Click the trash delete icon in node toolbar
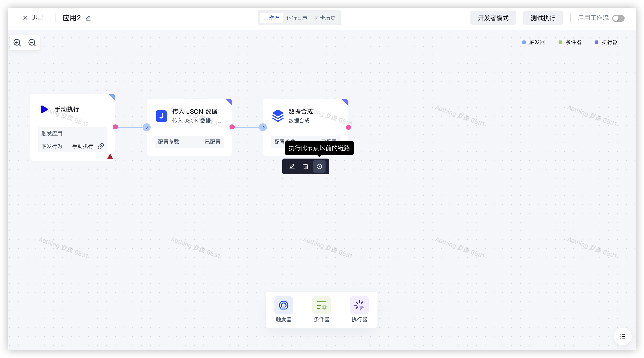 305,166
